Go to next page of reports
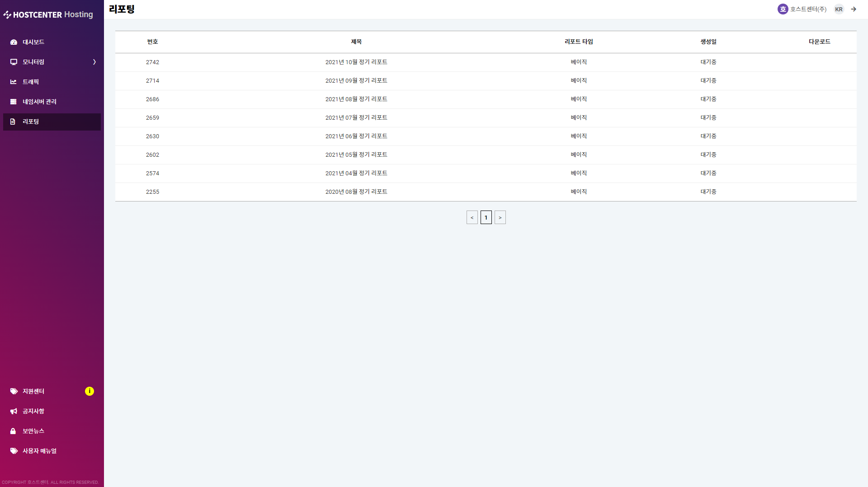This screenshot has width=868, height=487. (500, 217)
